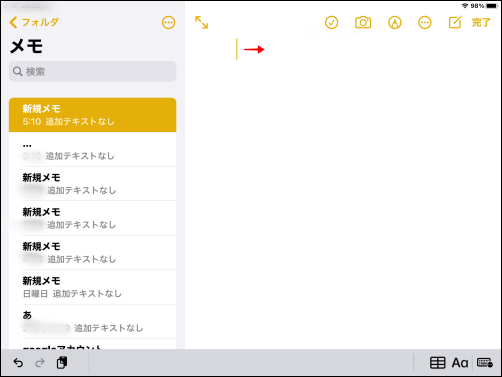Create a new memo with compose icon
The image size is (502, 377).
click(x=455, y=22)
